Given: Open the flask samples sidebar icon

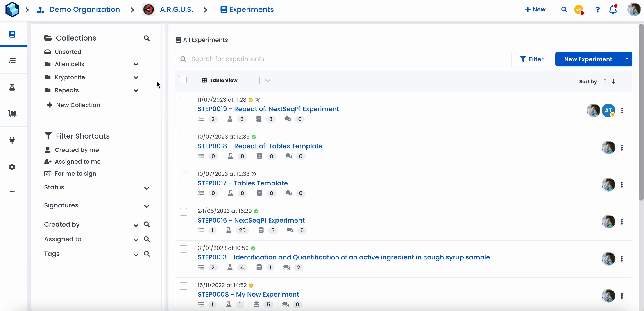Looking at the screenshot, I should [x=12, y=87].
